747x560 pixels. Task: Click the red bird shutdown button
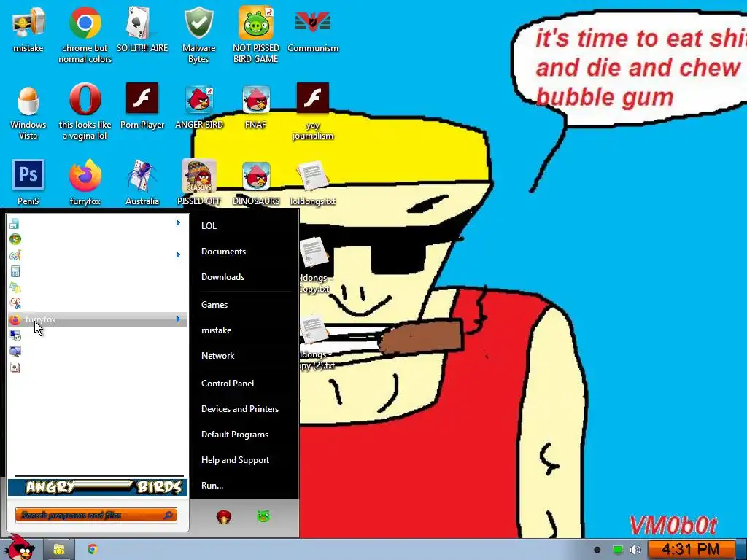click(x=224, y=516)
